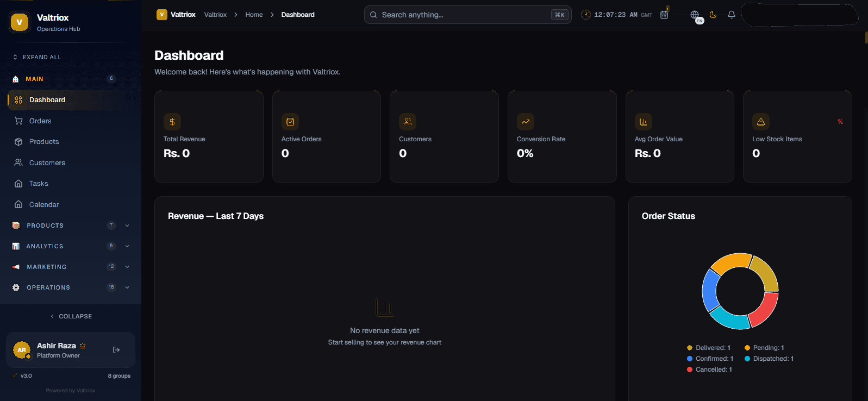Viewport: 868px width, 401px height.
Task: Click the empty revenue chart icon
Action: point(385,308)
